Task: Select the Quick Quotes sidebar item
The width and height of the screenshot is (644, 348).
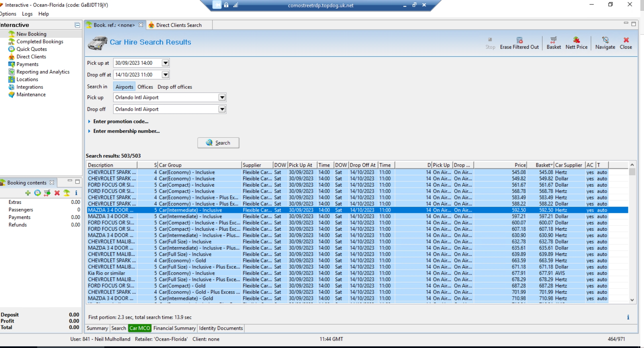Action: pos(32,49)
